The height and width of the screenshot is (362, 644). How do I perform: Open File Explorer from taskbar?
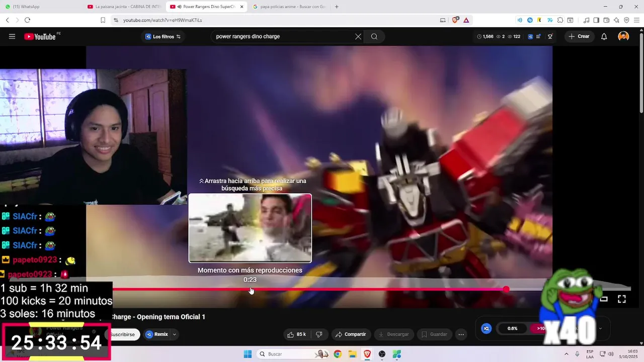[x=352, y=354]
